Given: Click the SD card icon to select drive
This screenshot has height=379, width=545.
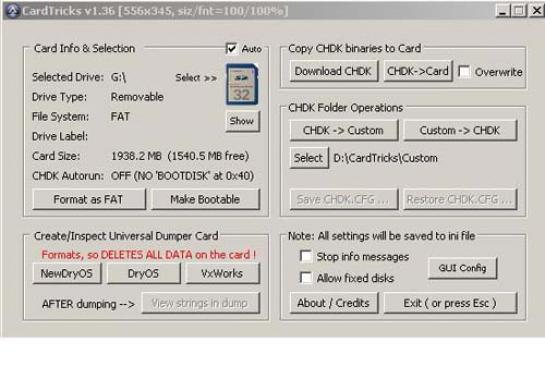Looking at the screenshot, I should [x=242, y=84].
